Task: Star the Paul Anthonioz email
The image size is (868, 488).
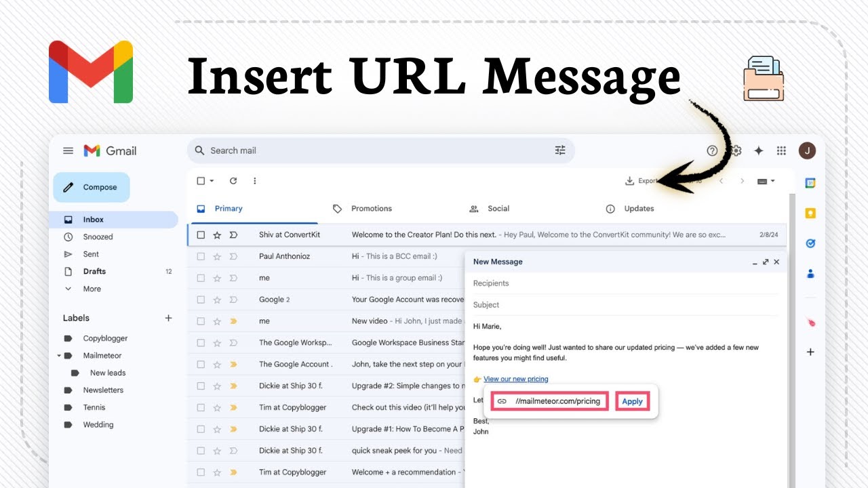Action: 217,256
